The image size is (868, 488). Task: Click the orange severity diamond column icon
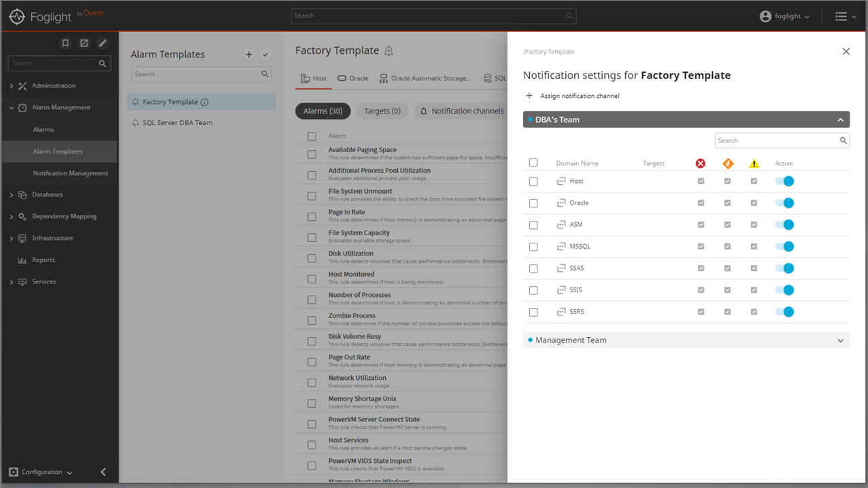tap(728, 163)
